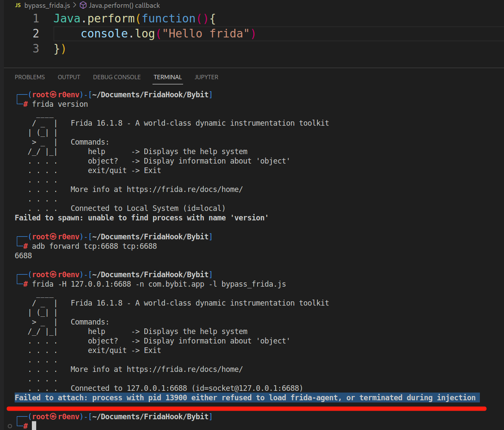Click the terminal cursor at the last prompt
This screenshot has width=504, height=430.
[34, 426]
